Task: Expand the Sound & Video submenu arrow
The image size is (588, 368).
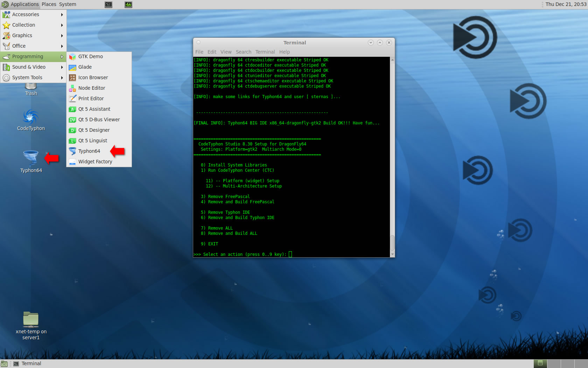Action: click(x=62, y=67)
